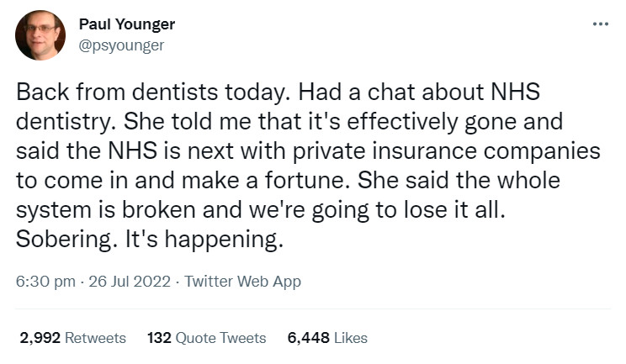This screenshot has width=626, height=364.
Task: Open the more options ellipsis menu
Action: pyautogui.click(x=599, y=24)
